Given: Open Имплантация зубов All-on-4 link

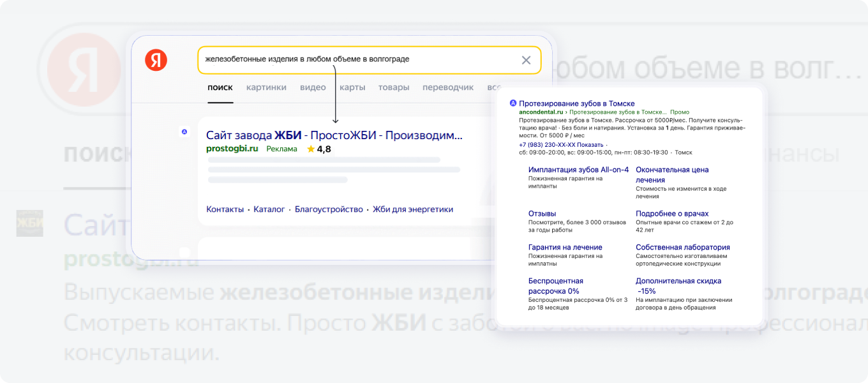Looking at the screenshot, I should point(579,170).
